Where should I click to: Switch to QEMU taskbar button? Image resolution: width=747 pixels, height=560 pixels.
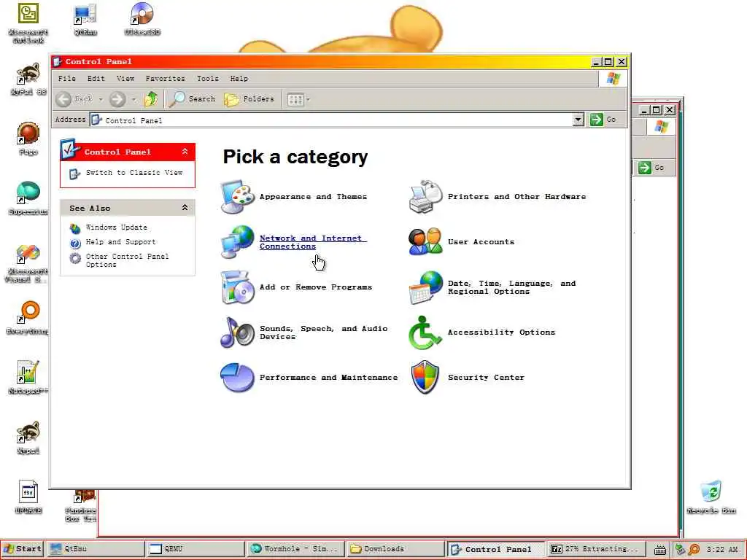tap(196, 548)
